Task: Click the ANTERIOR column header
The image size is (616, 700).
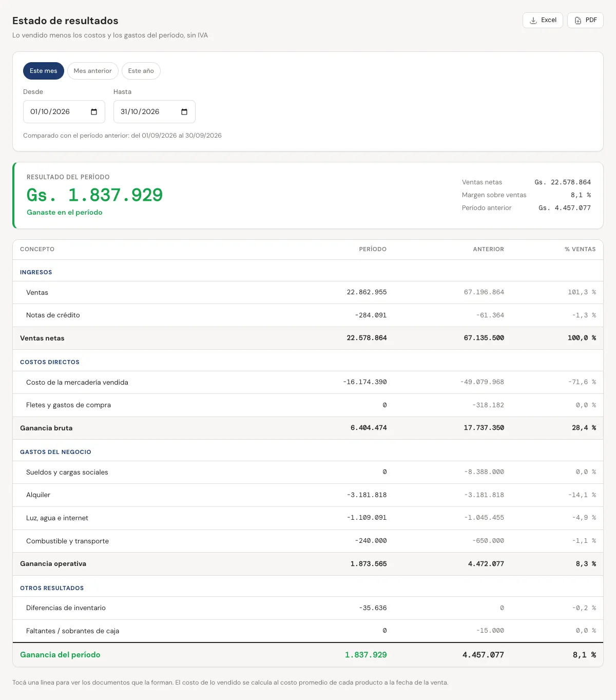Action: tap(489, 249)
